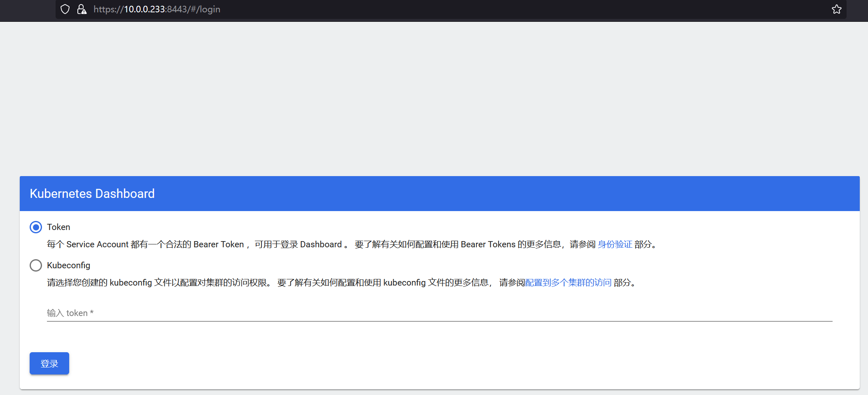The height and width of the screenshot is (395, 868).
Task: Click the kubeconfig file description paragraph
Action: 343,283
